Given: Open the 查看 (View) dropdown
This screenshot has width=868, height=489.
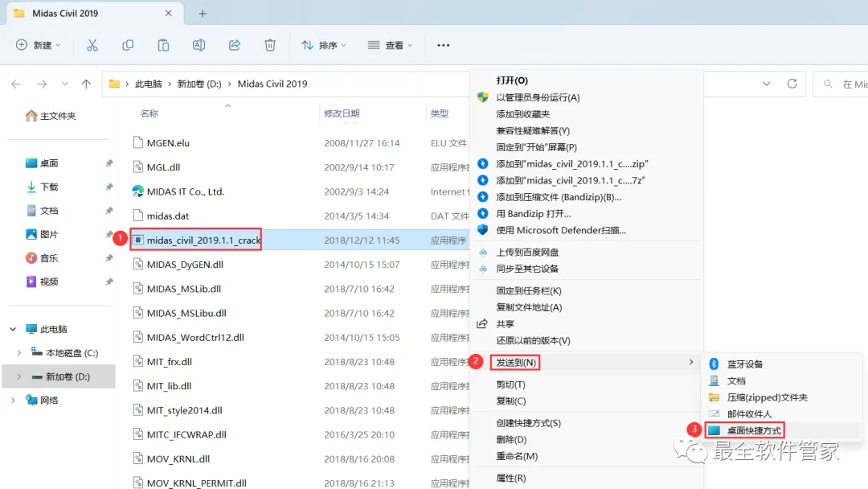Looking at the screenshot, I should pyautogui.click(x=391, y=45).
